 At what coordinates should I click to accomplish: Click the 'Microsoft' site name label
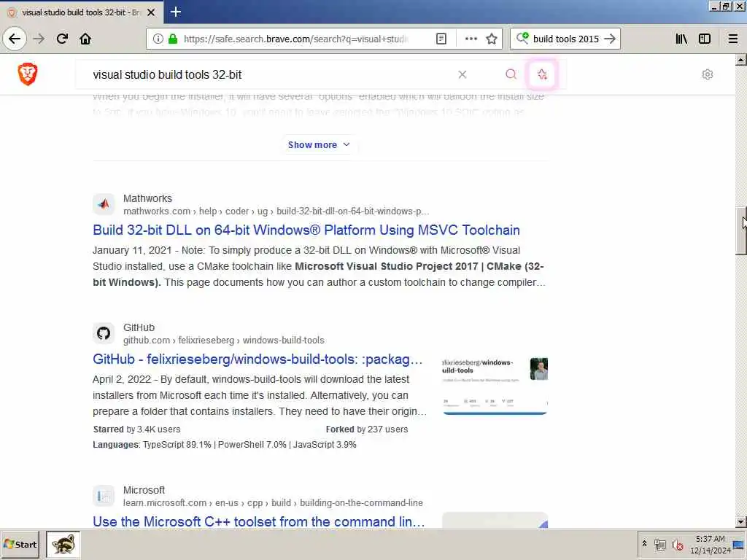pyautogui.click(x=144, y=490)
